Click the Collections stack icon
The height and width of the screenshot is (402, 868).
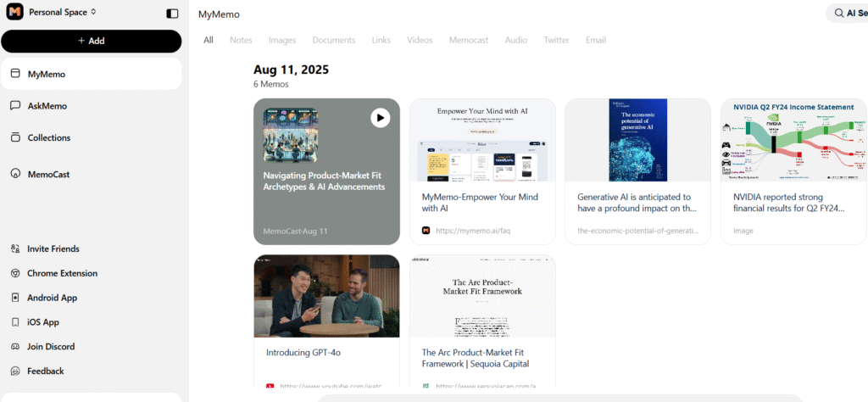pyautogui.click(x=15, y=137)
